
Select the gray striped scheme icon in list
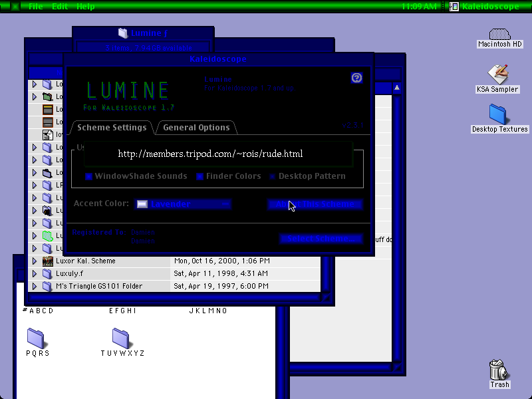pos(47,122)
